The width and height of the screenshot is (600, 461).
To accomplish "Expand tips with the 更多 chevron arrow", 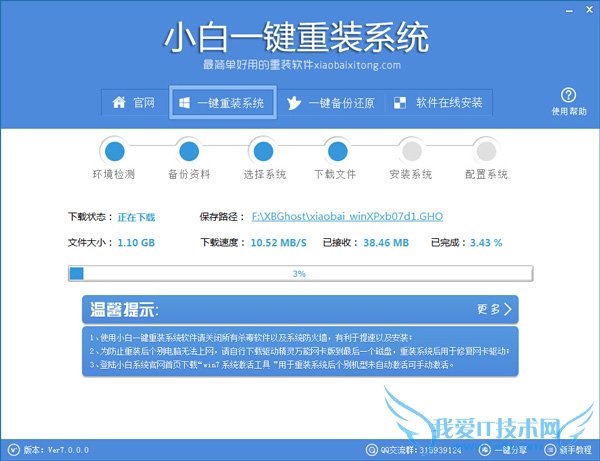I will [x=508, y=309].
